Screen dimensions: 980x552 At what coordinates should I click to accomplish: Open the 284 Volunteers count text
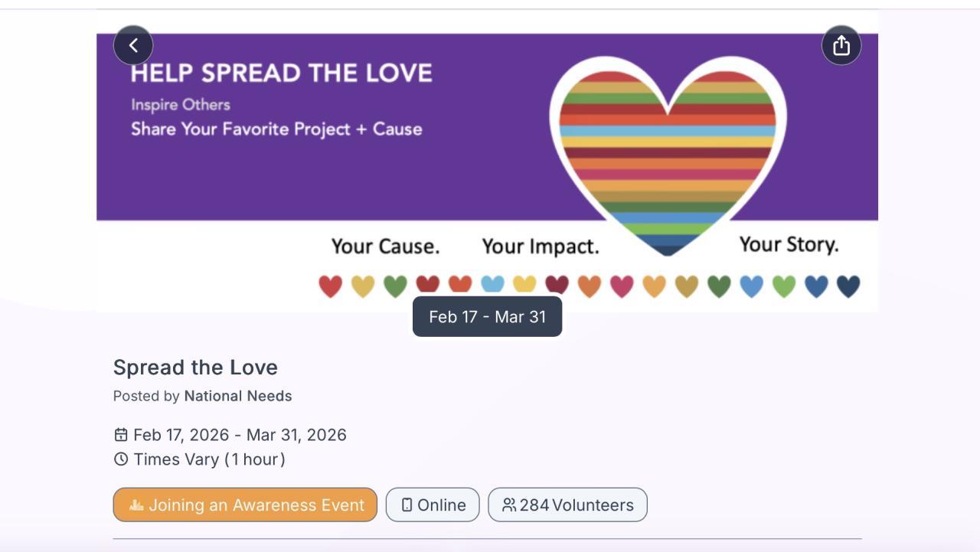pyautogui.click(x=577, y=505)
